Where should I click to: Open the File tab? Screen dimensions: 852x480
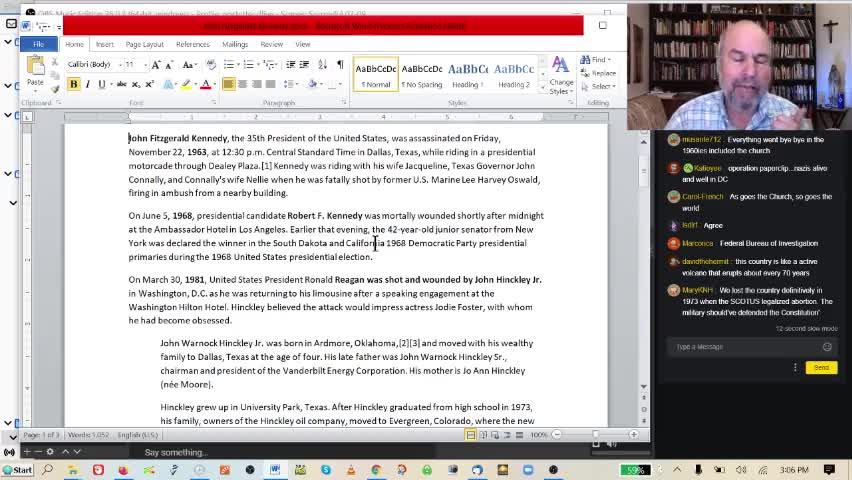[39, 44]
